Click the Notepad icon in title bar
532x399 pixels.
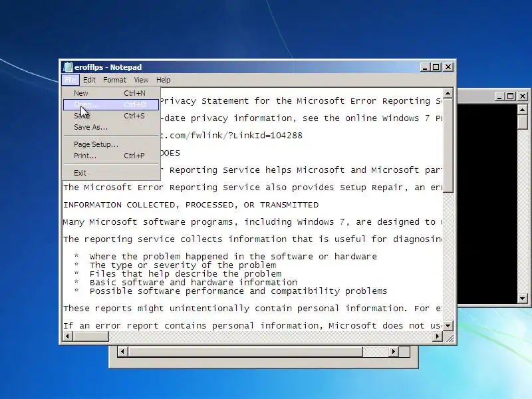click(68, 67)
